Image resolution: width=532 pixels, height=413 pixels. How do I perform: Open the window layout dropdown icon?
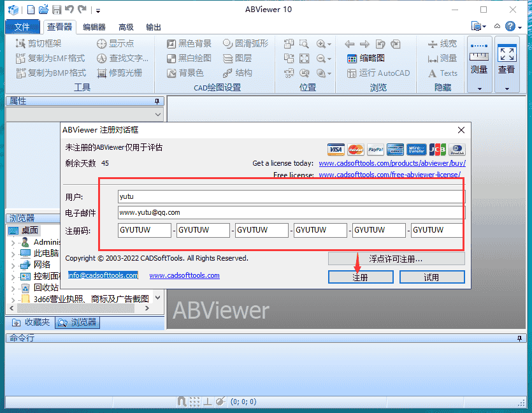coord(478,26)
